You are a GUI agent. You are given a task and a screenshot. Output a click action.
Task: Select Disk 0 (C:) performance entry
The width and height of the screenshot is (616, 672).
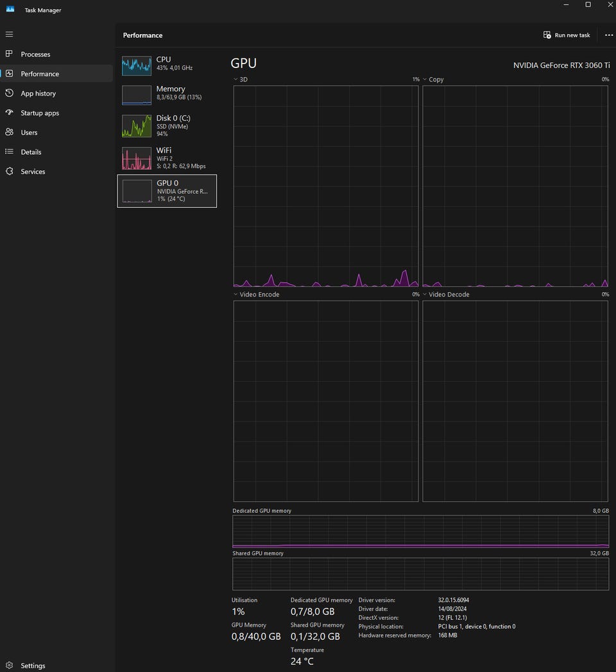pos(167,125)
